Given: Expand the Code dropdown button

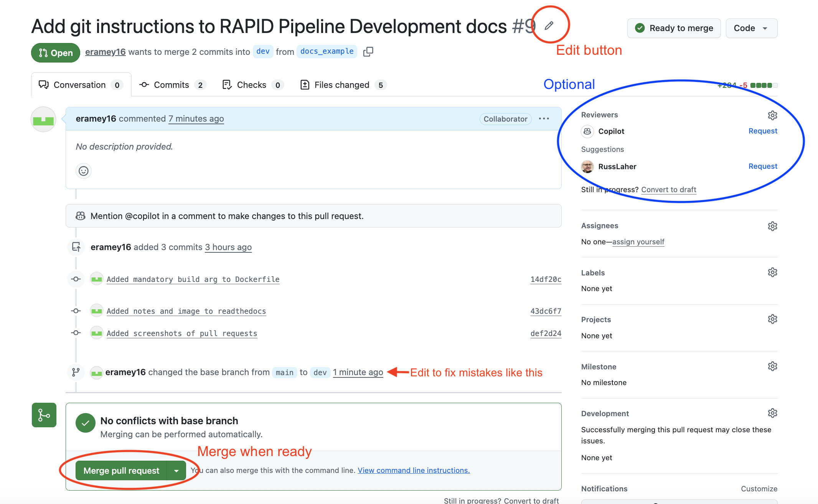Looking at the screenshot, I should [752, 28].
